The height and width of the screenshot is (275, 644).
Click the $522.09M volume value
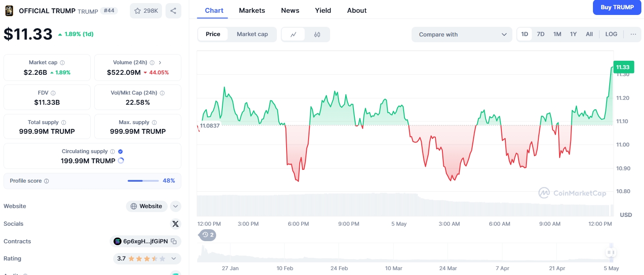124,72
